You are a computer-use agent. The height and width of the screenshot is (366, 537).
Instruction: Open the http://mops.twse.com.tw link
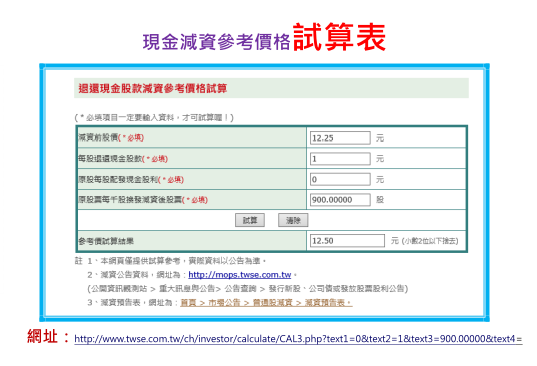(x=240, y=275)
